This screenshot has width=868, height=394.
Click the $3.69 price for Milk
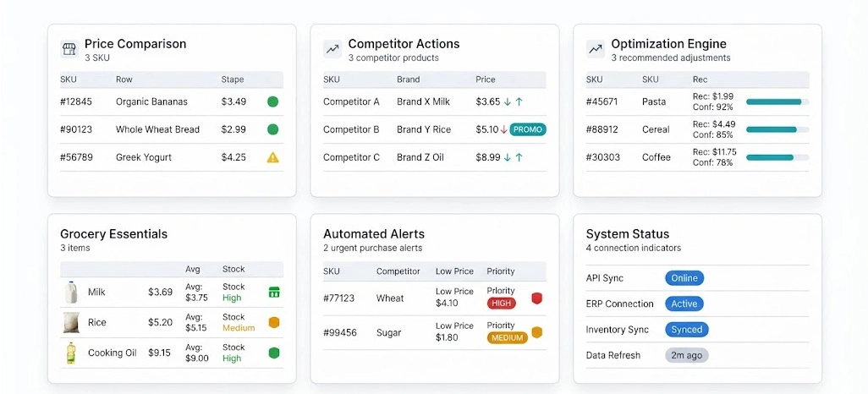point(160,293)
